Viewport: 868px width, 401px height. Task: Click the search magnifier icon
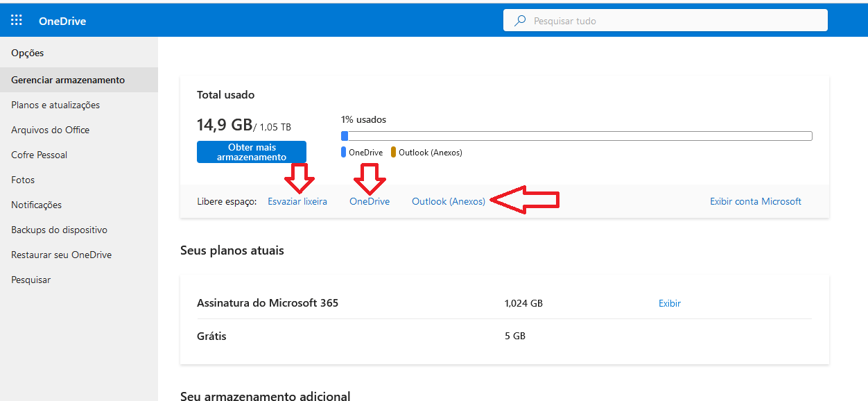coord(520,21)
